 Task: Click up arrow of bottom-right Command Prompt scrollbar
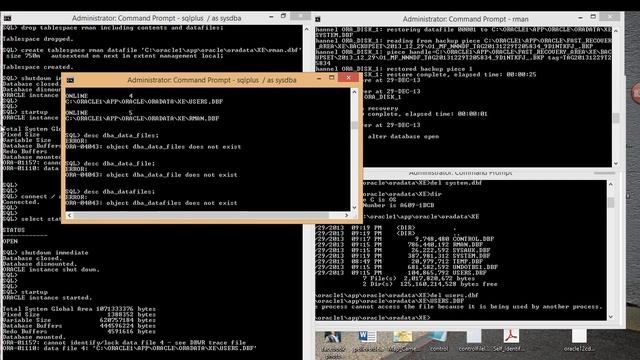point(611,184)
